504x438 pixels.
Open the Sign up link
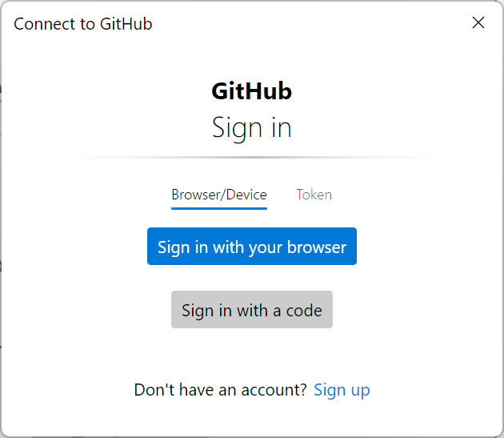click(342, 390)
